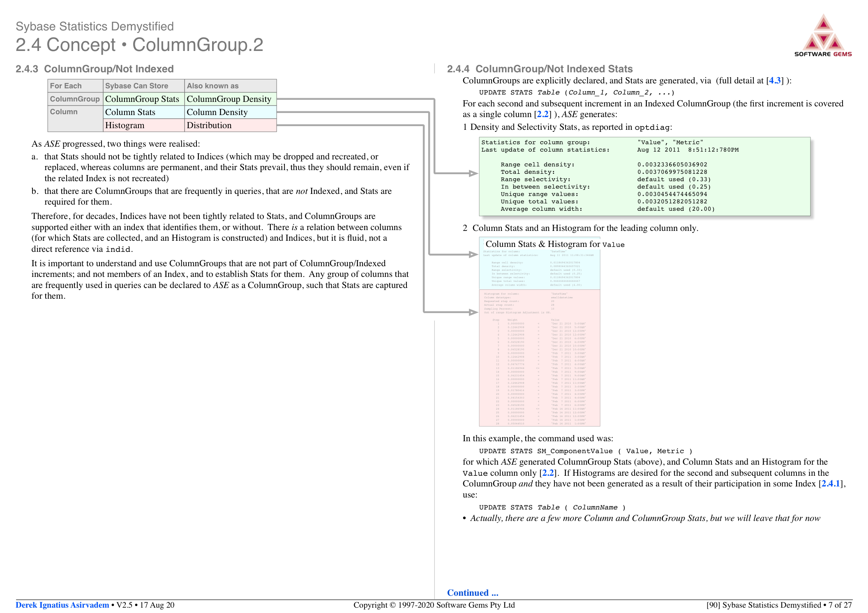Click the page title '2.4 Concept • ColumnGroup.2'
The width and height of the screenshot is (868, 613).
(139, 45)
